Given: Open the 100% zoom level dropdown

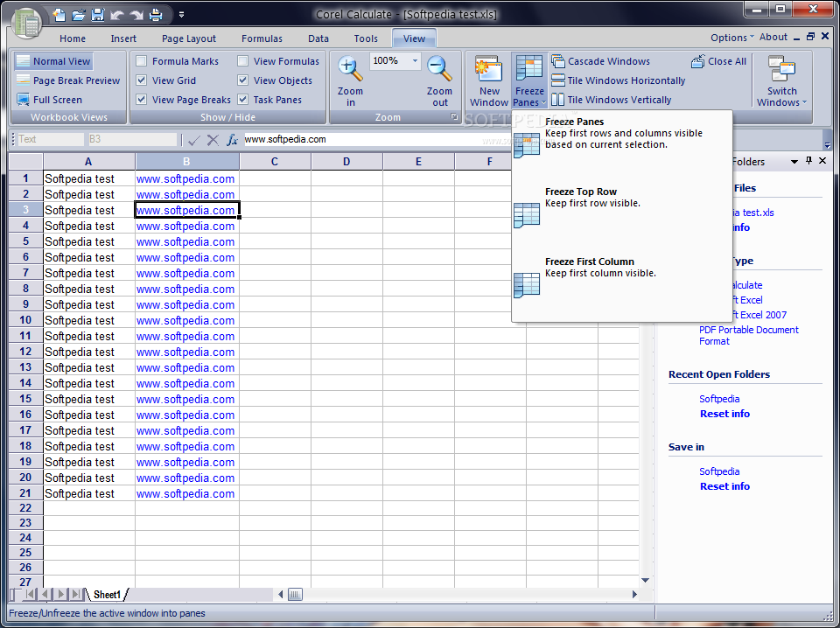Looking at the screenshot, I should coord(415,61).
